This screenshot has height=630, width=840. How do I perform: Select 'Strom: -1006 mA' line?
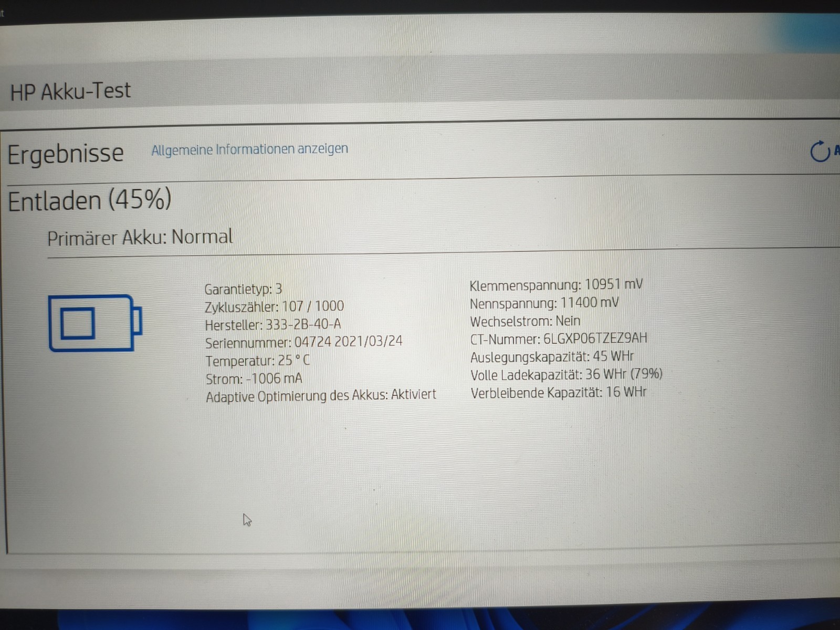[x=254, y=379]
